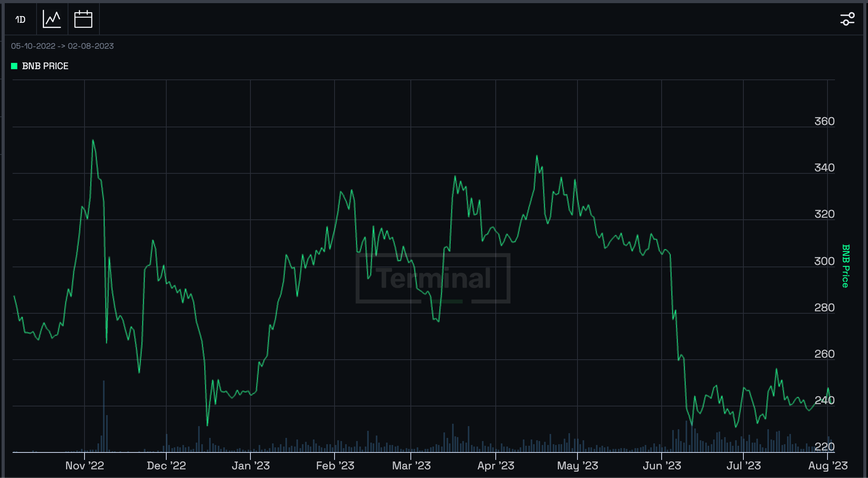This screenshot has width=868, height=478.
Task: Open the calendar date picker icon
Action: pyautogui.click(x=83, y=19)
